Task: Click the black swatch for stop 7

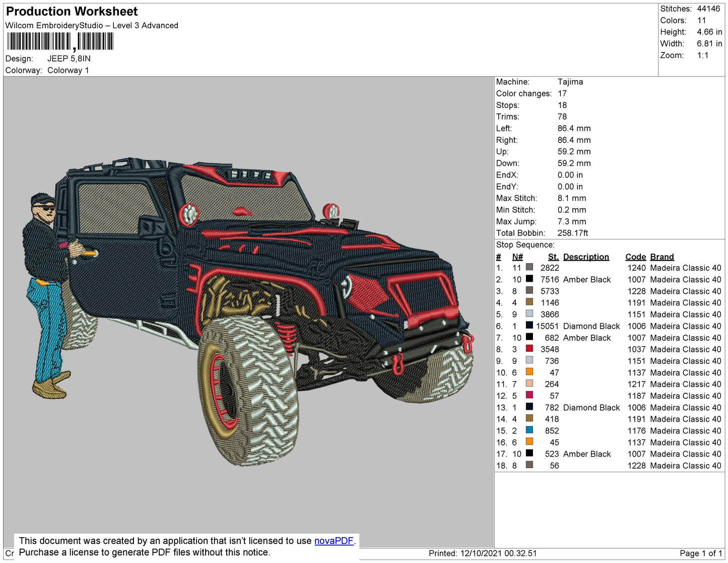Action: 530,337
